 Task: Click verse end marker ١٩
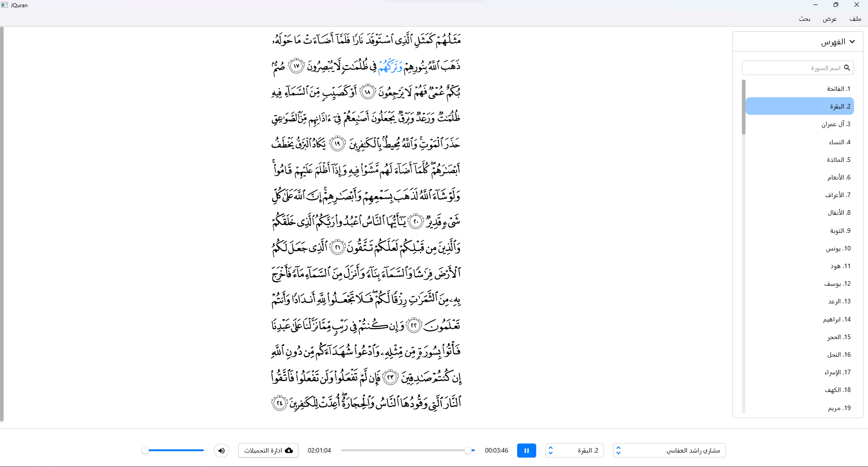(x=338, y=144)
